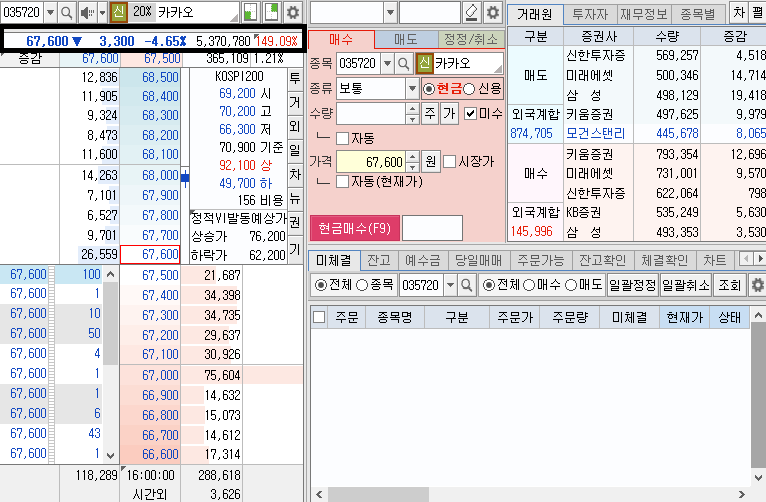Click the 일 vertical side tab

coord(295,150)
